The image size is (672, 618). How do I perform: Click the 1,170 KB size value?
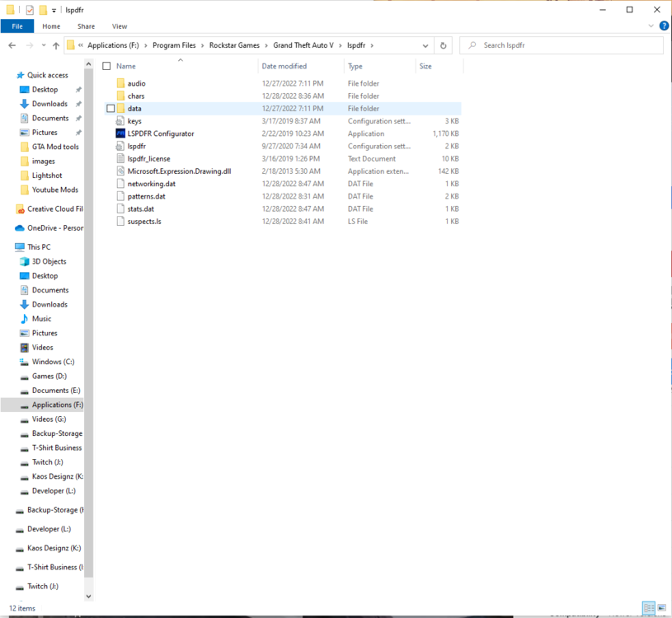[446, 133]
